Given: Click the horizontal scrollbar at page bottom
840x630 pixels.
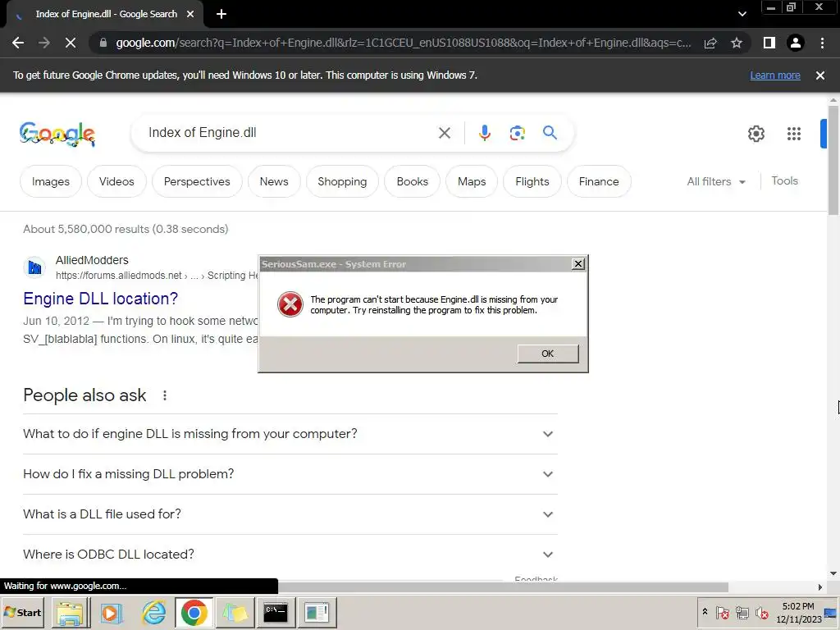Looking at the screenshot, I should (x=504, y=587).
